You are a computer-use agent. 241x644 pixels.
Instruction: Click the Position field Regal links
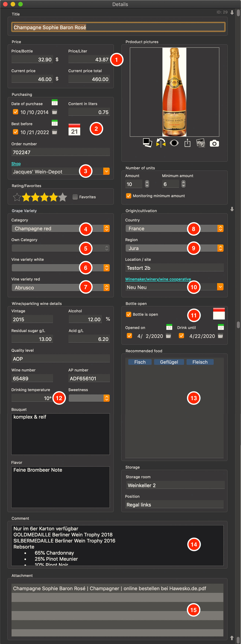[174, 505]
